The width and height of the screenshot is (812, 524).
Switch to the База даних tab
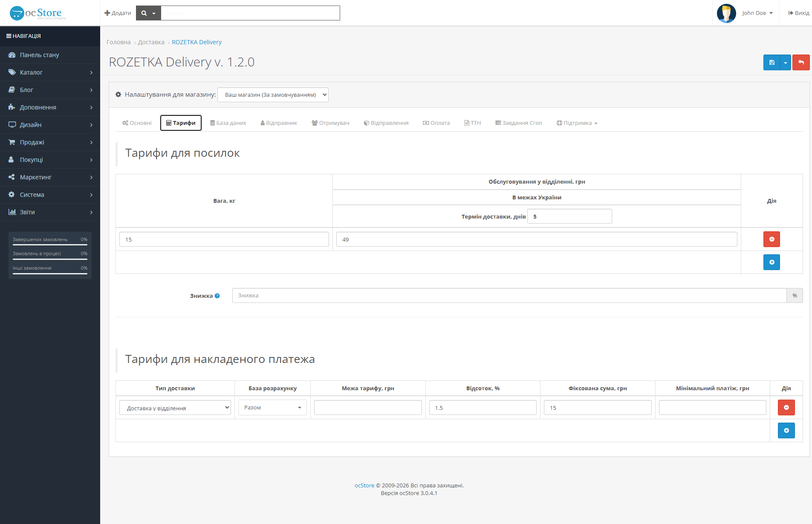point(228,123)
